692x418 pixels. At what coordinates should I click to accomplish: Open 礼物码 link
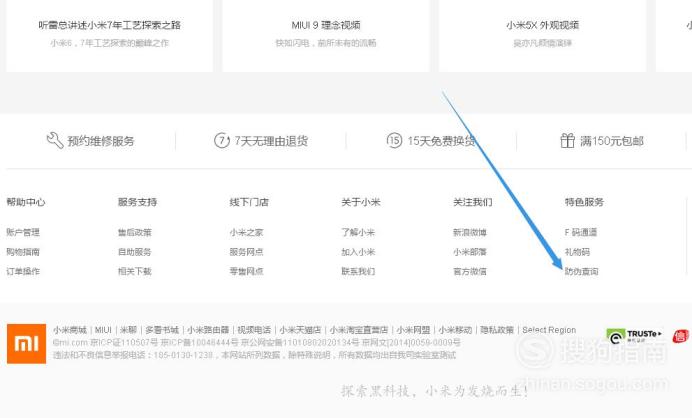point(577,252)
